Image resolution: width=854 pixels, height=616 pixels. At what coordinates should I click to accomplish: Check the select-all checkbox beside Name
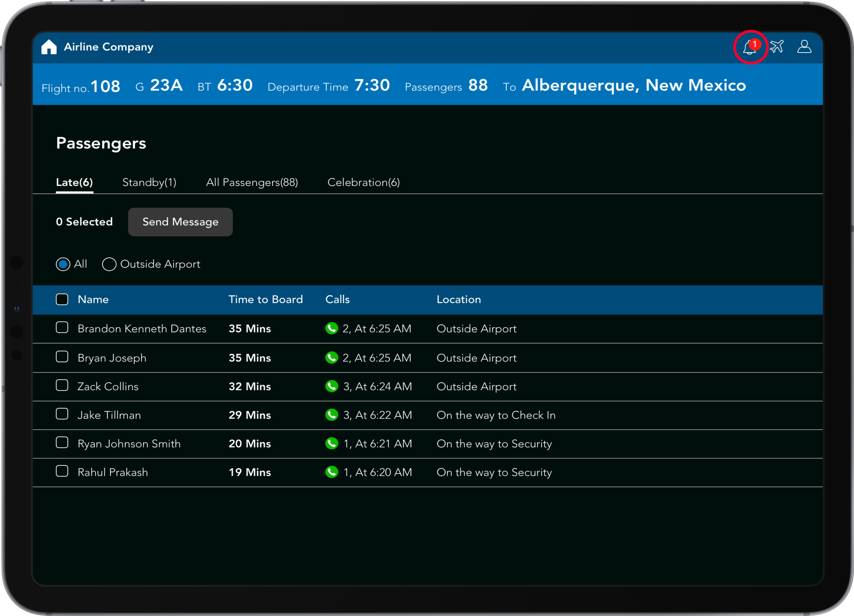(x=62, y=299)
